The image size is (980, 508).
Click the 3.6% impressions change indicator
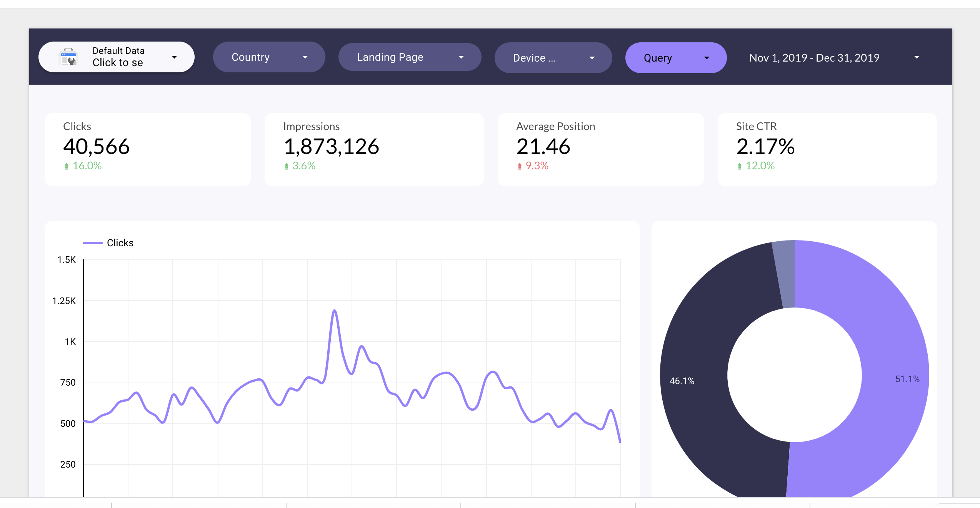[x=300, y=166]
